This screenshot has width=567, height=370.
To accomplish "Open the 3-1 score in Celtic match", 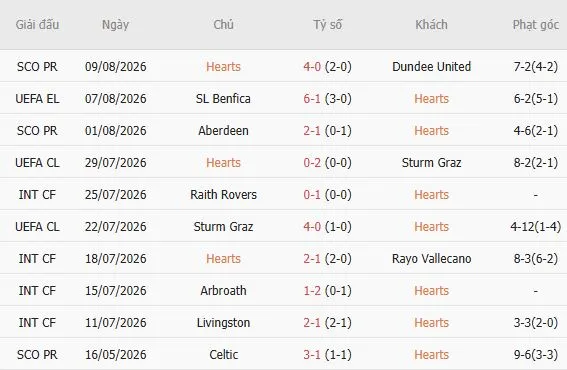I will tap(312, 354).
